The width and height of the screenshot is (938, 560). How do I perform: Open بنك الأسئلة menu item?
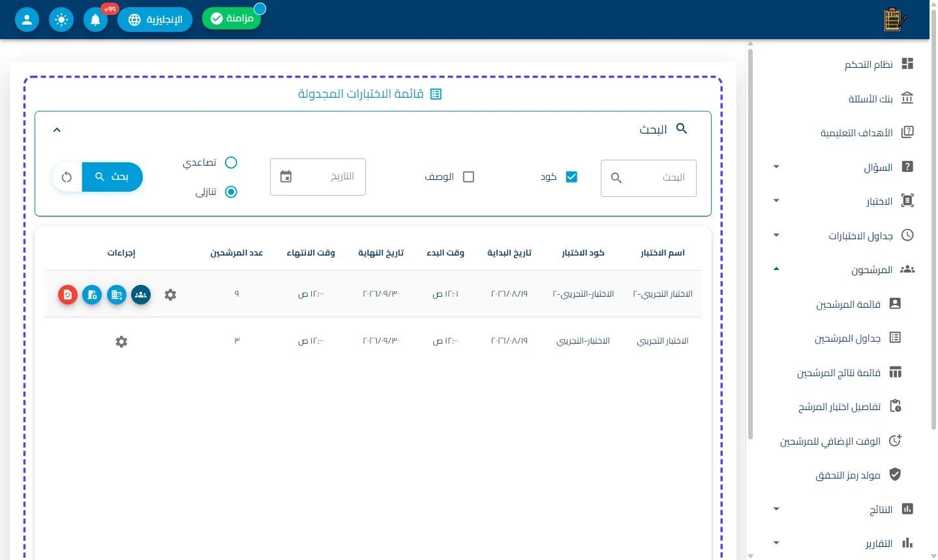pyautogui.click(x=881, y=98)
